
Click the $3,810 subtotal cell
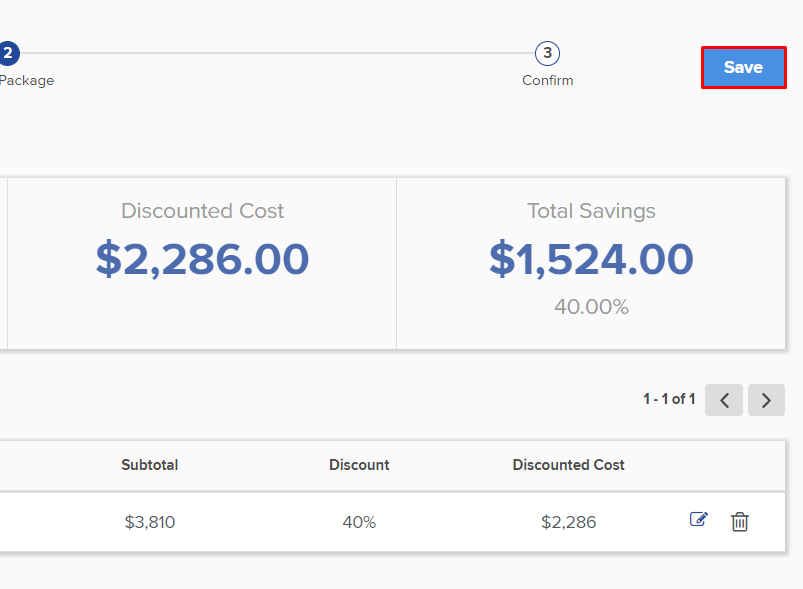point(150,522)
